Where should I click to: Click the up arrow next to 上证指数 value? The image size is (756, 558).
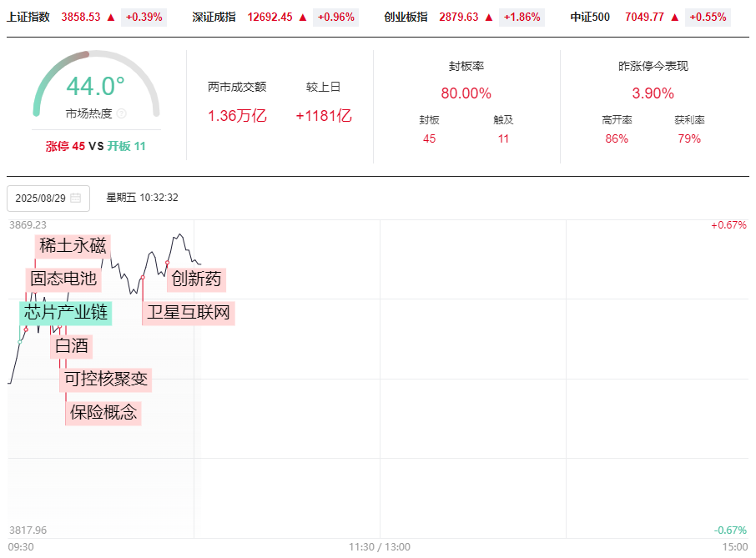click(x=111, y=17)
